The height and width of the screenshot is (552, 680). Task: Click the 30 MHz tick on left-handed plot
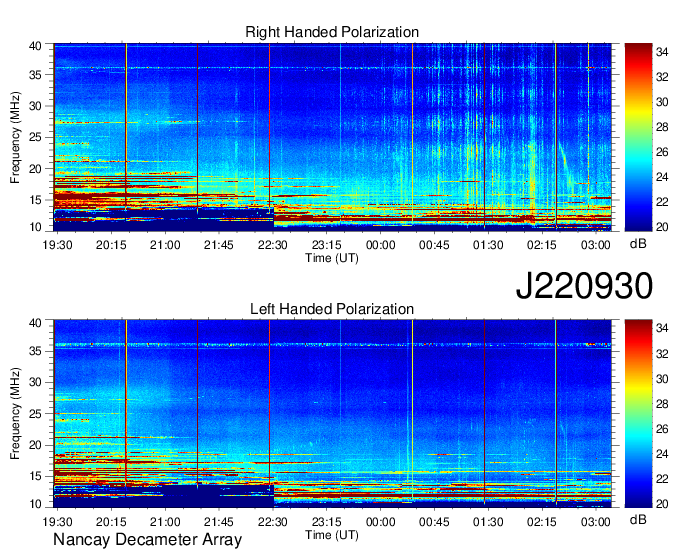pyautogui.click(x=35, y=382)
